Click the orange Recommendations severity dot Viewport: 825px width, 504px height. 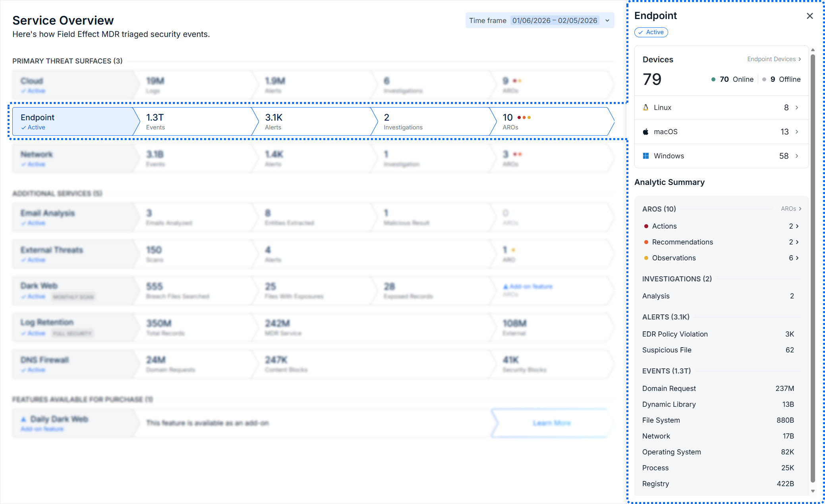[646, 242]
